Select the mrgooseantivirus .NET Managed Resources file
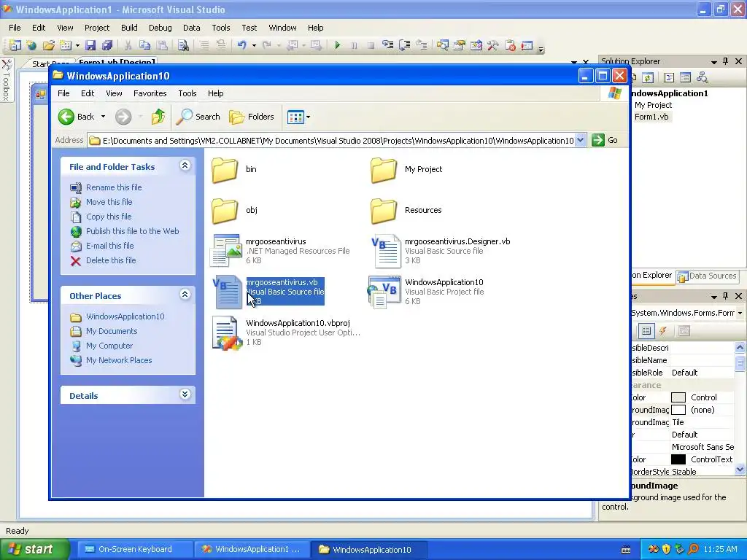 pos(280,251)
